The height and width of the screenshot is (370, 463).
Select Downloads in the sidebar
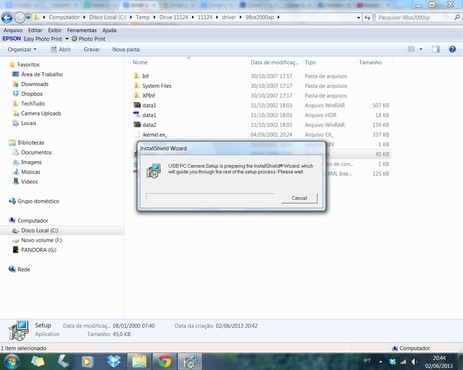tap(30, 84)
